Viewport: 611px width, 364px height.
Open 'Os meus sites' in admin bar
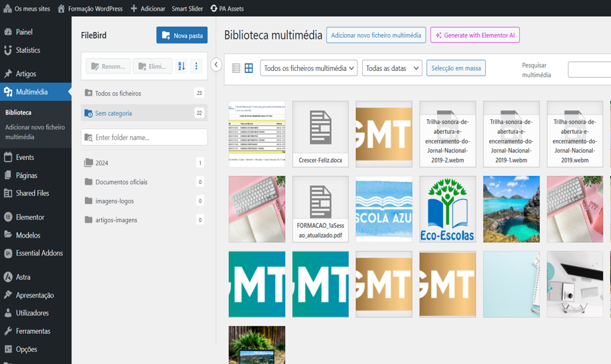[x=27, y=9]
